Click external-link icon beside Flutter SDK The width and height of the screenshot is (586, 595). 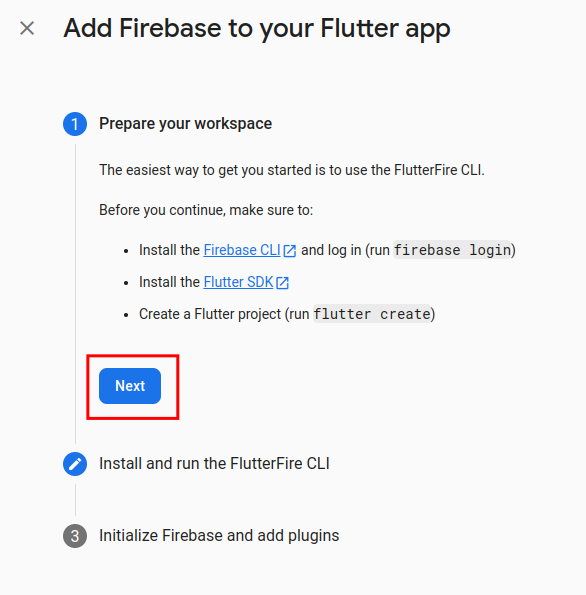pyautogui.click(x=282, y=283)
